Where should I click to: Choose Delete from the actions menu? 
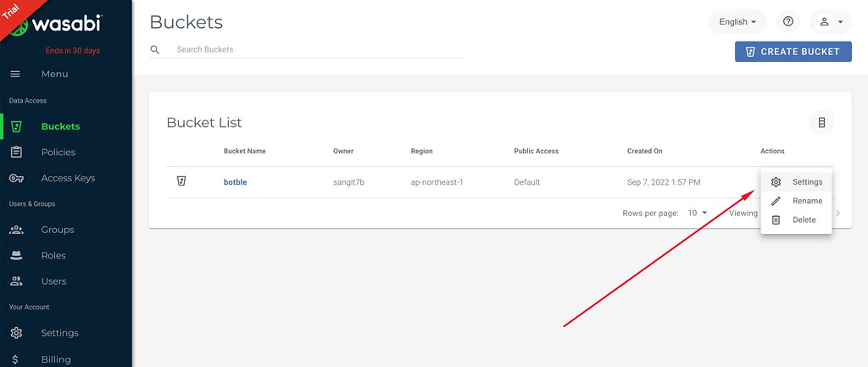click(796, 220)
